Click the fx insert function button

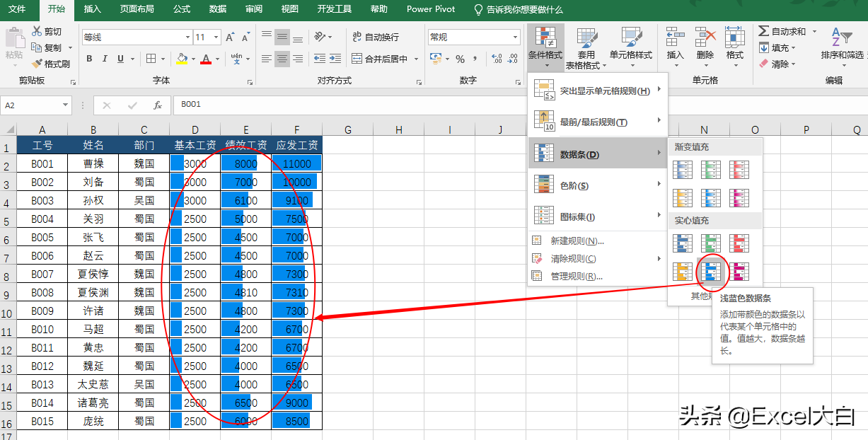(158, 105)
